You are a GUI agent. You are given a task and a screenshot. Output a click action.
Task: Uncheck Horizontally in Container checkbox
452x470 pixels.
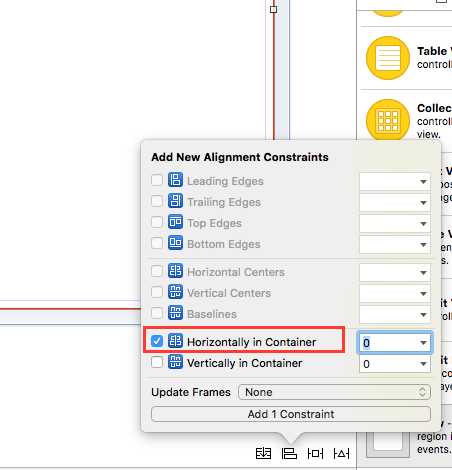click(x=157, y=341)
